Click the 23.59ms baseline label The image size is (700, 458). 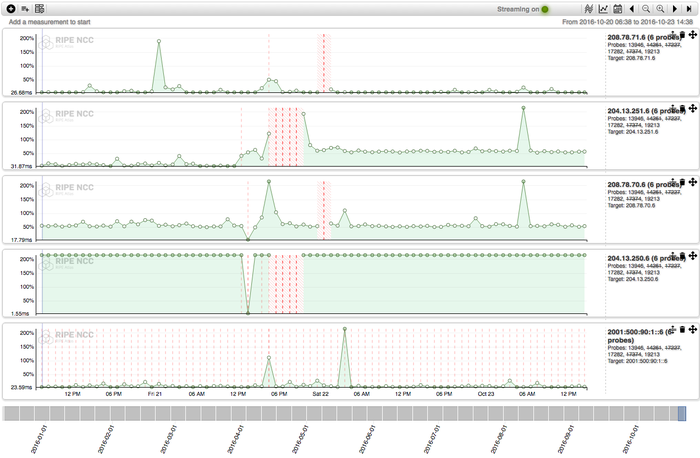[x=22, y=387]
